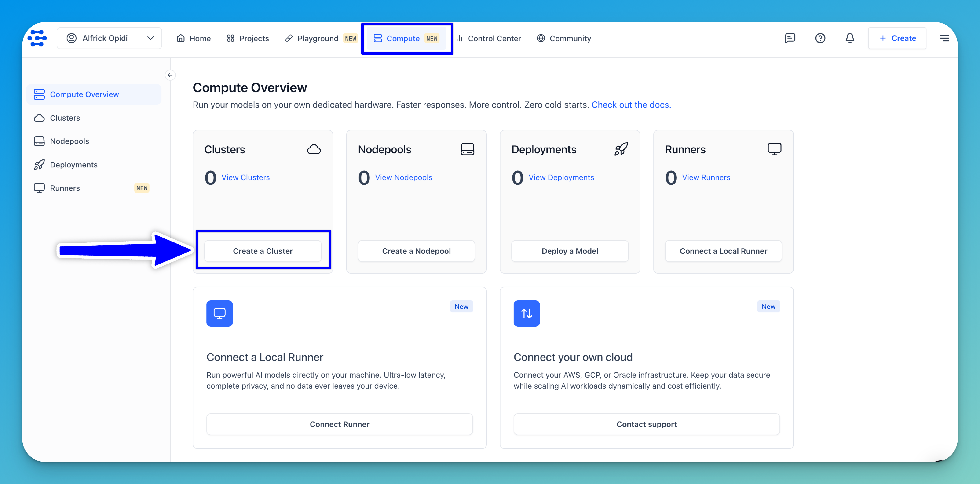Click the View Deployments link
Viewport: 980px width, 484px height.
561,177
